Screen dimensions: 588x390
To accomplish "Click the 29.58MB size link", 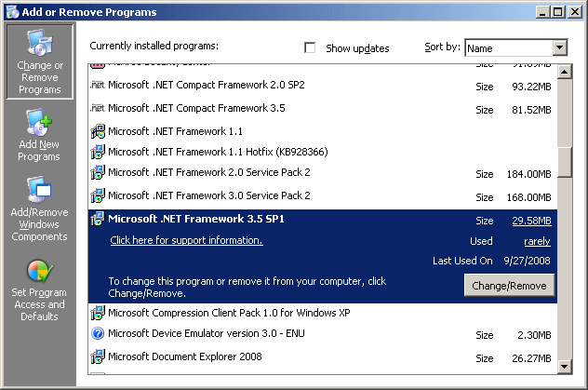I will [x=531, y=221].
